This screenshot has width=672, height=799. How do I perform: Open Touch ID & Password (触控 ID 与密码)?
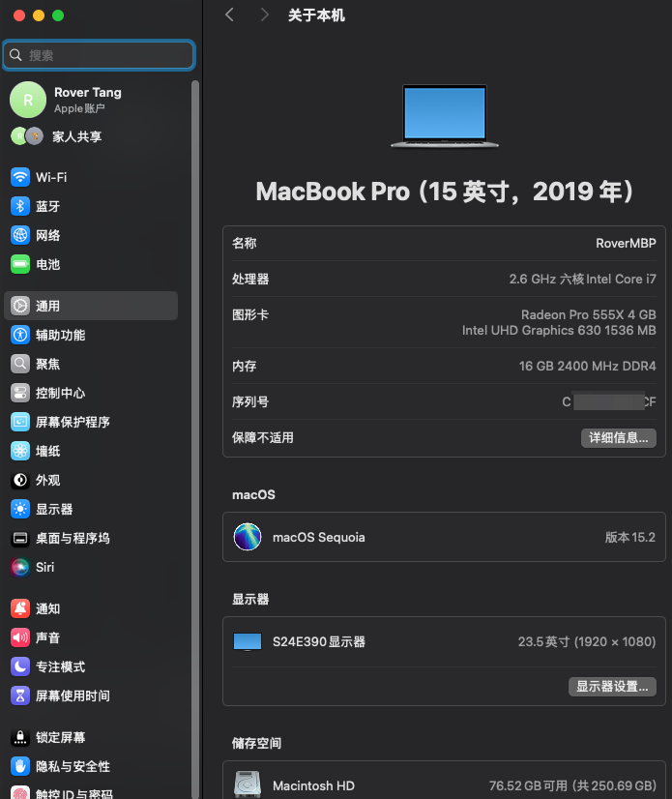tap(91, 791)
